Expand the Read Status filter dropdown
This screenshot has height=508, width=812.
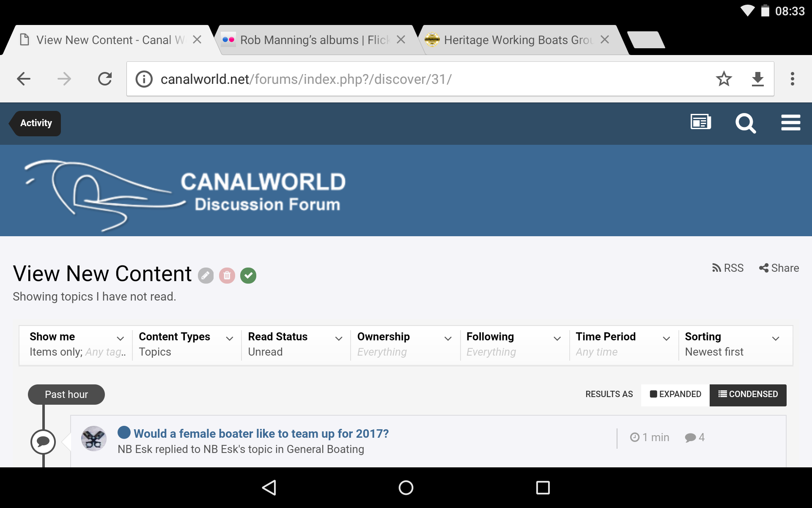coord(295,345)
